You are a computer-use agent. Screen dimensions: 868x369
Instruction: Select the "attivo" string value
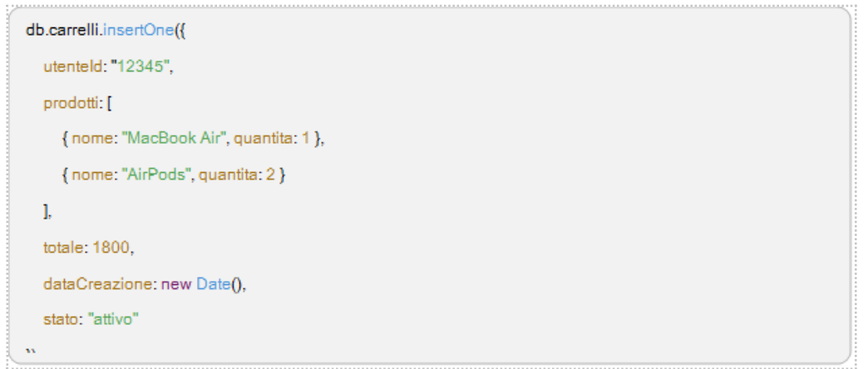coord(113,320)
